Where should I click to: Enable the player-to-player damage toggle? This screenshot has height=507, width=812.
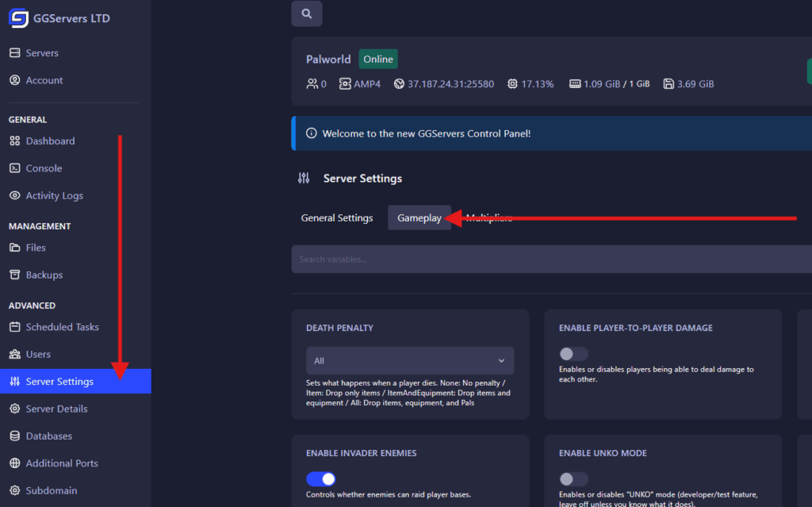(574, 354)
